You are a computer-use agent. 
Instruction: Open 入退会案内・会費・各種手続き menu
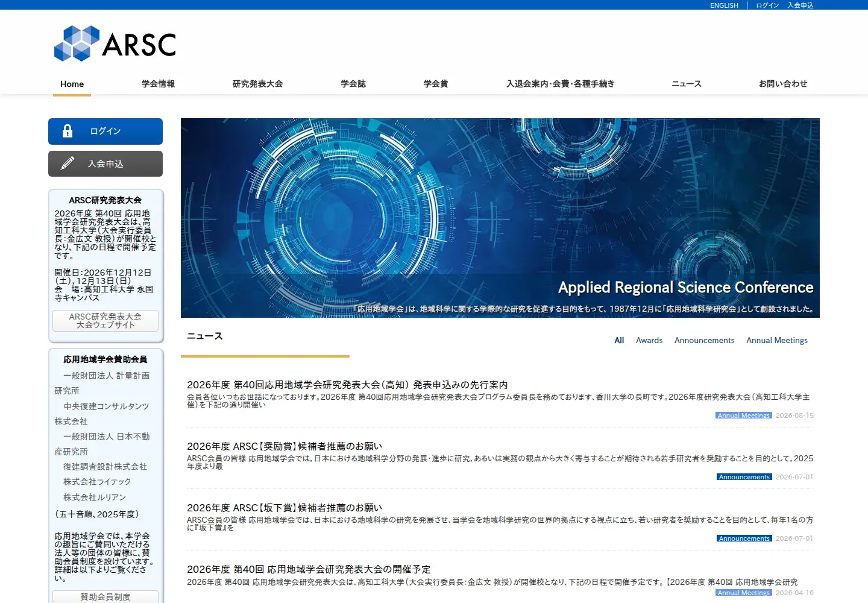(560, 84)
